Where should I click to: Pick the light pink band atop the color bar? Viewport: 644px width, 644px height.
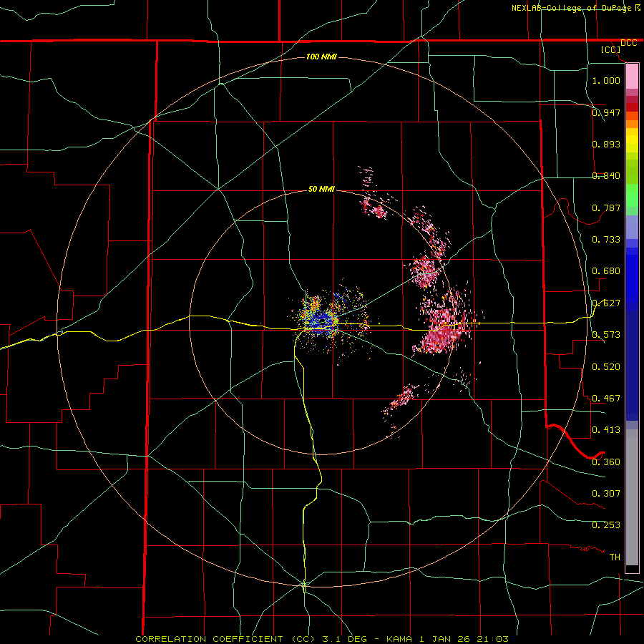[632, 76]
